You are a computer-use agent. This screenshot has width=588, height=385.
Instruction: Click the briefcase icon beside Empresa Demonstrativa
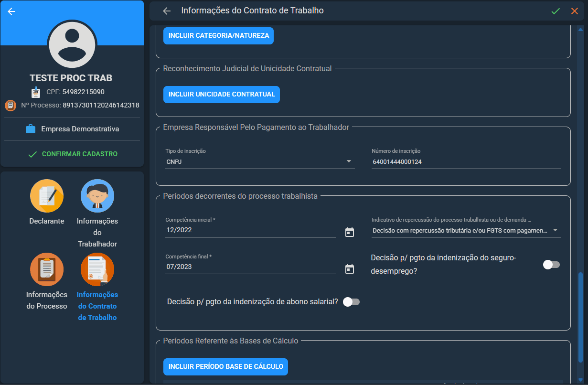pos(31,129)
